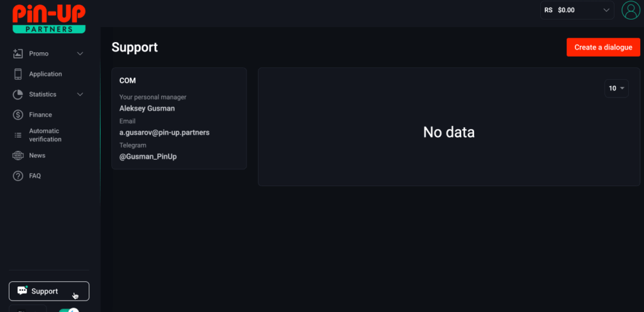The image size is (644, 312).
Task: Click the Promo image icon in sidebar
Action: click(18, 53)
